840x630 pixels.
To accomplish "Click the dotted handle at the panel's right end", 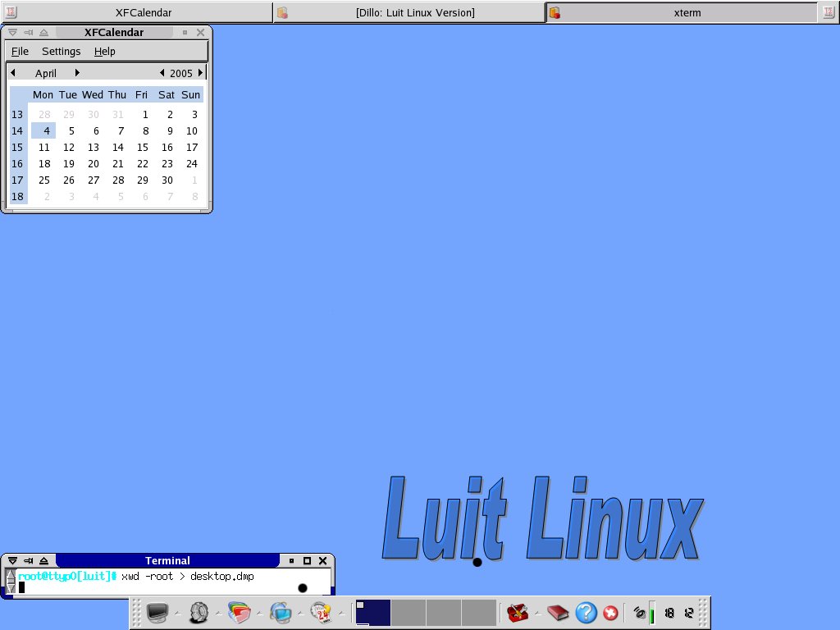I will 703,612.
